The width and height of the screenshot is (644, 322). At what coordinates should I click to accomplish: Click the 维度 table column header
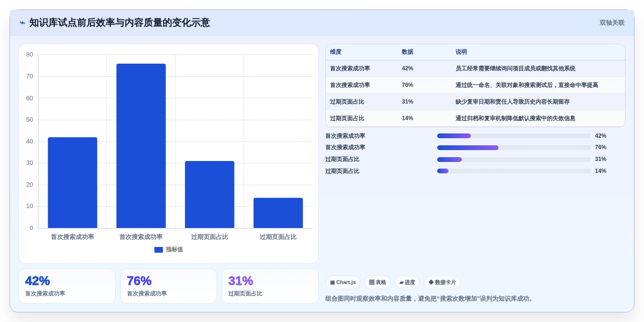pyautogui.click(x=336, y=52)
